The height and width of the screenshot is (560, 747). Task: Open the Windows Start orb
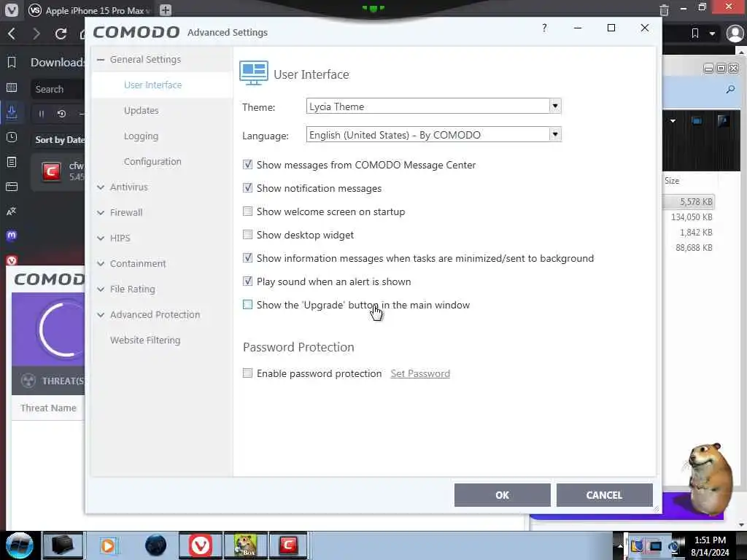20,545
